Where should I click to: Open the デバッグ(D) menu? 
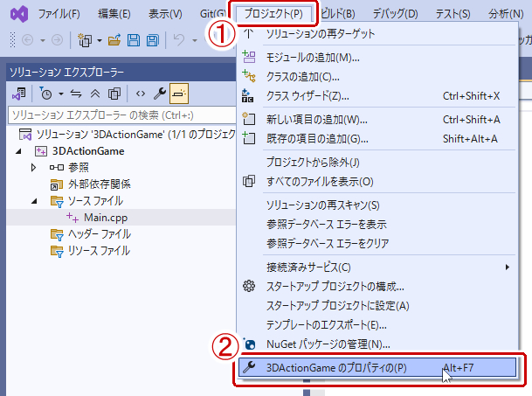click(395, 14)
